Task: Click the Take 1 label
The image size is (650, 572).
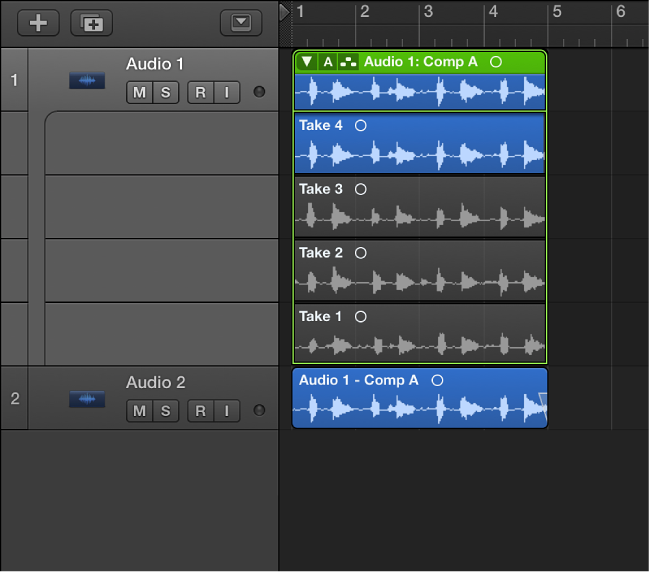Action: point(320,317)
